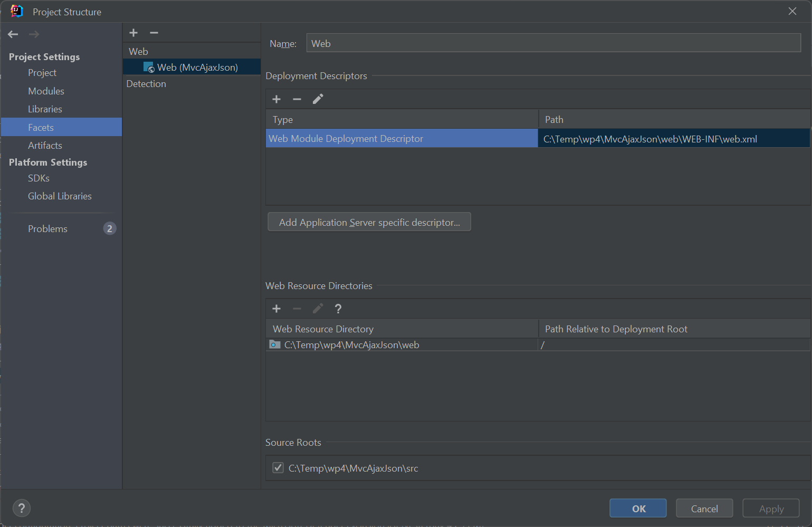Image resolution: width=812 pixels, height=527 pixels.
Task: Select the Web facet type node
Action: [x=138, y=52]
